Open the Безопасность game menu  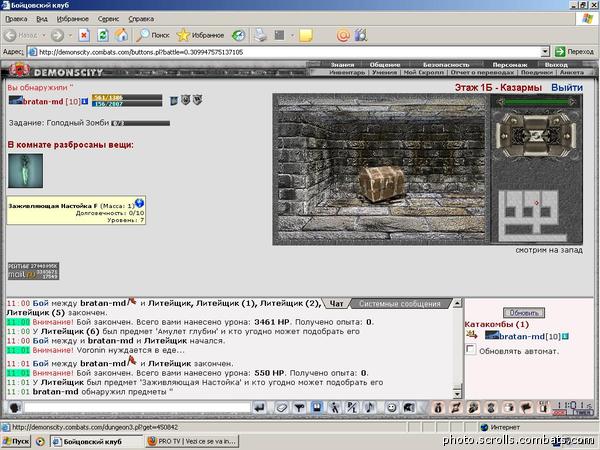click(446, 65)
